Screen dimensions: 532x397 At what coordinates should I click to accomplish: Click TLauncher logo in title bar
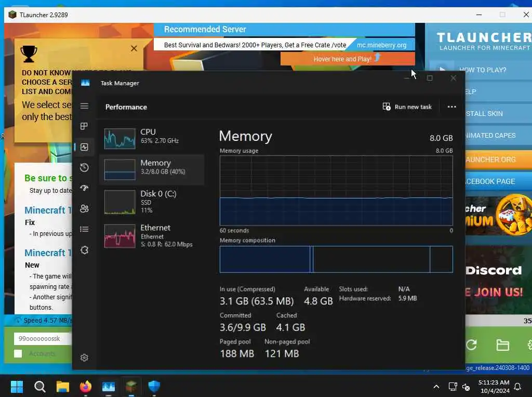pyautogui.click(x=12, y=15)
